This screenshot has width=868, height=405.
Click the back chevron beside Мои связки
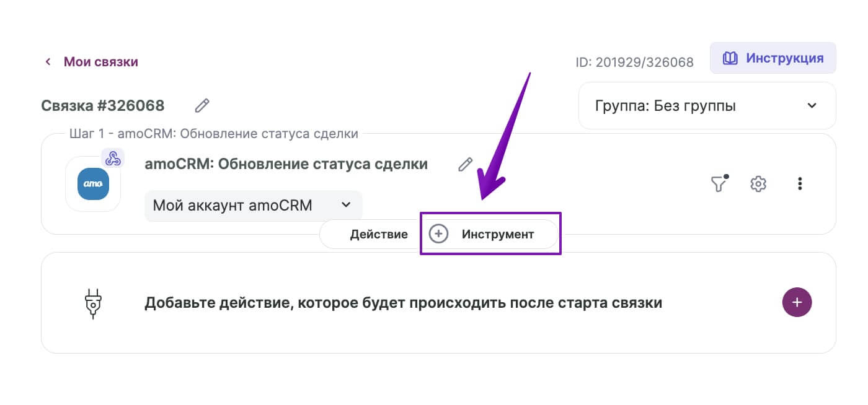48,62
